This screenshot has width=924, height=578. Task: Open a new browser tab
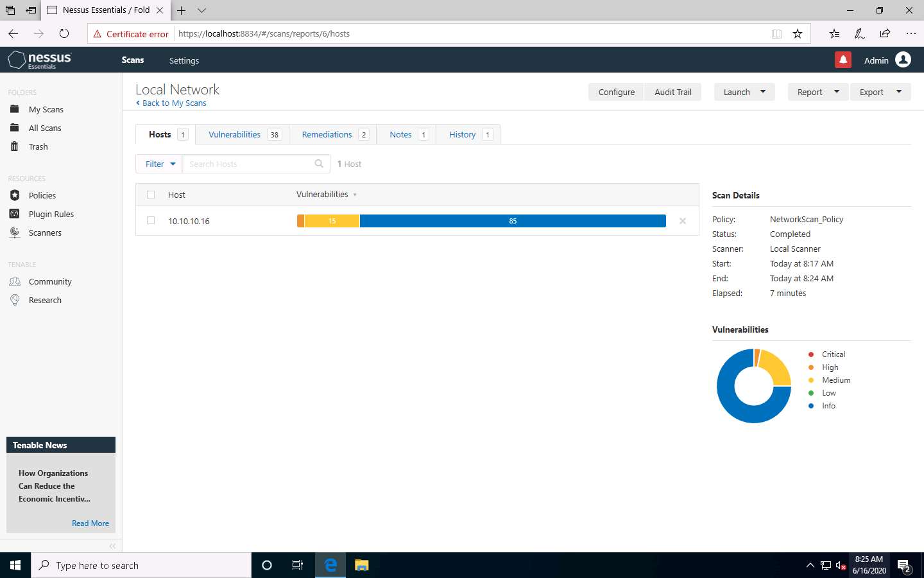tap(181, 10)
